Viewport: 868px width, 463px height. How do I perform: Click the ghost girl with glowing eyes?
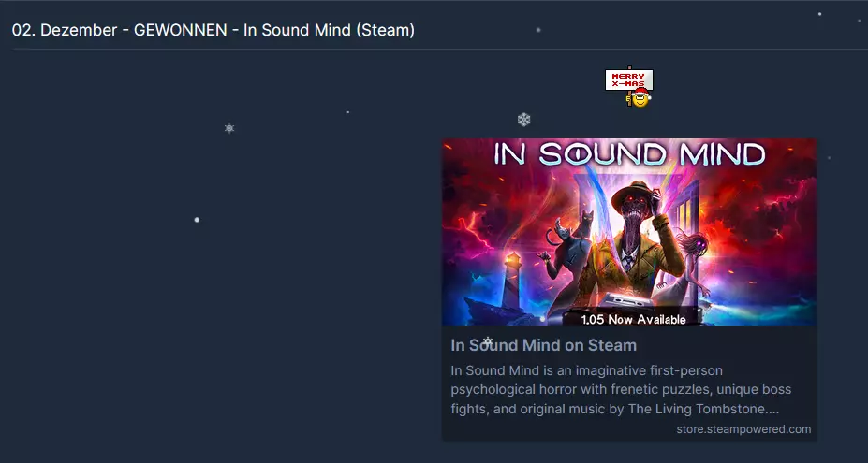click(x=692, y=260)
